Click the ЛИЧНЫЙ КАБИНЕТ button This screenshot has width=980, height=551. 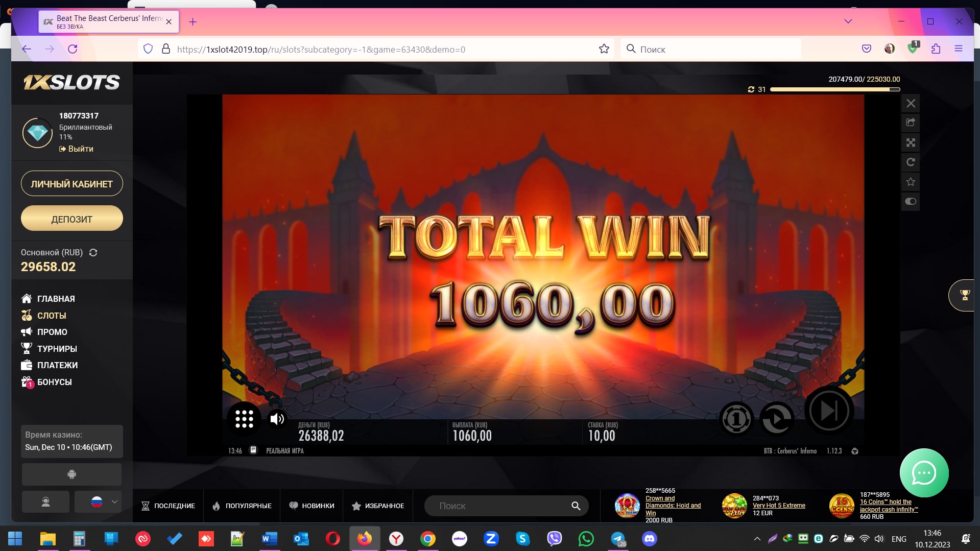pyautogui.click(x=72, y=184)
